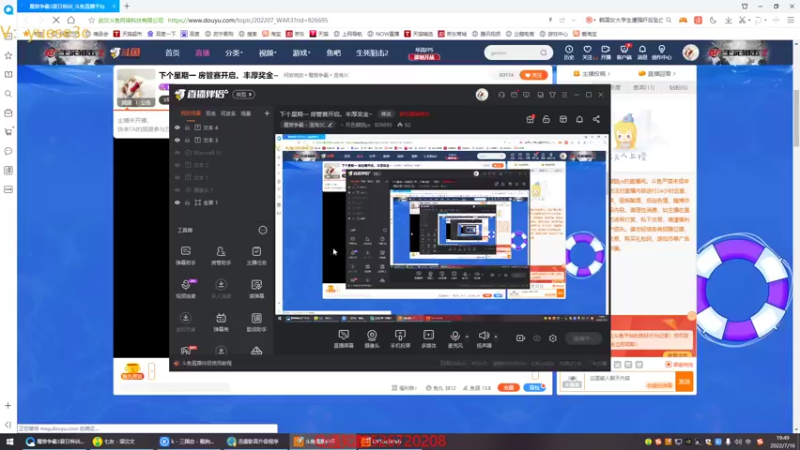
Task: Open Douyu 关注 heart icon
Action: click(x=587, y=52)
